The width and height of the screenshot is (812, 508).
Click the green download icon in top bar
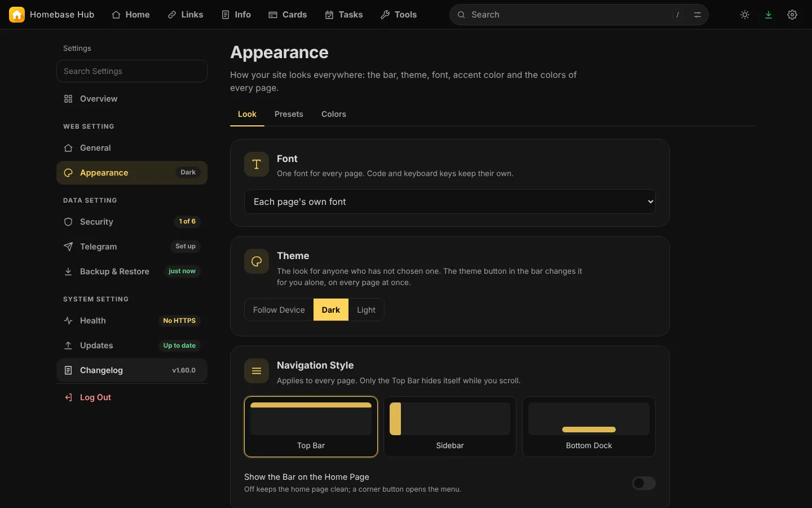(769, 15)
